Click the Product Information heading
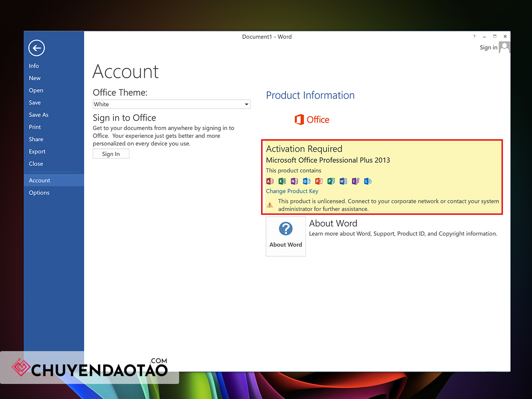Image resolution: width=532 pixels, height=399 pixels. click(310, 95)
